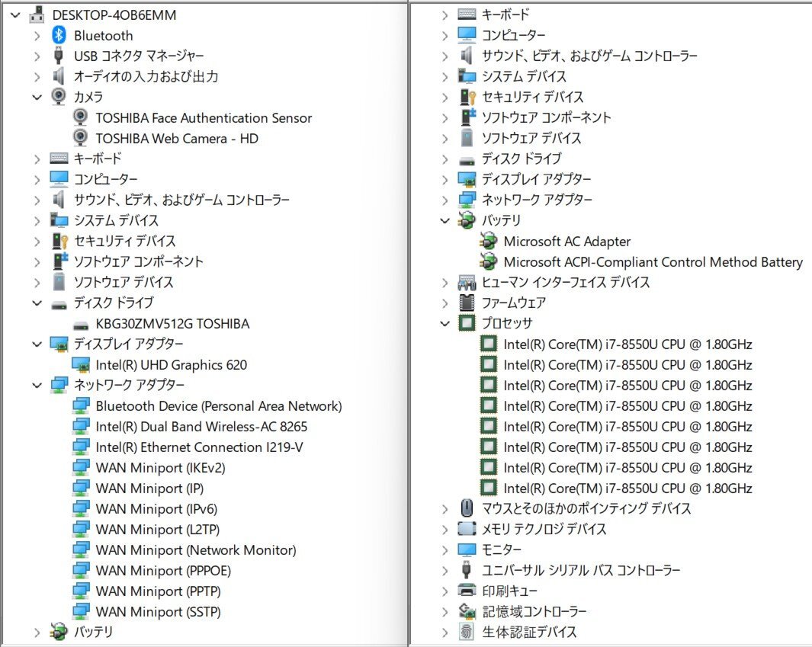
Task: Click the first i7-8550U processor chip icon
Action: click(488, 344)
